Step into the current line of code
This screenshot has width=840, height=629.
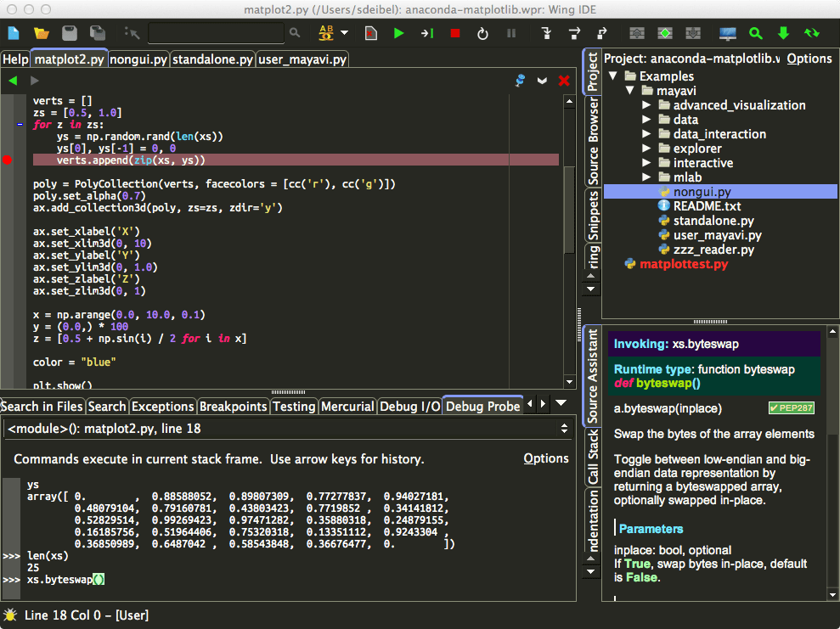(548, 33)
